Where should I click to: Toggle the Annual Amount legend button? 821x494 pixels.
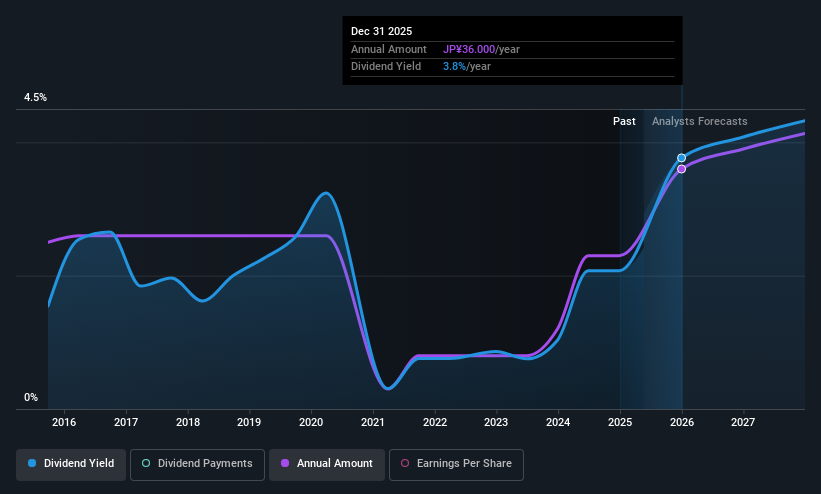[x=327, y=464]
